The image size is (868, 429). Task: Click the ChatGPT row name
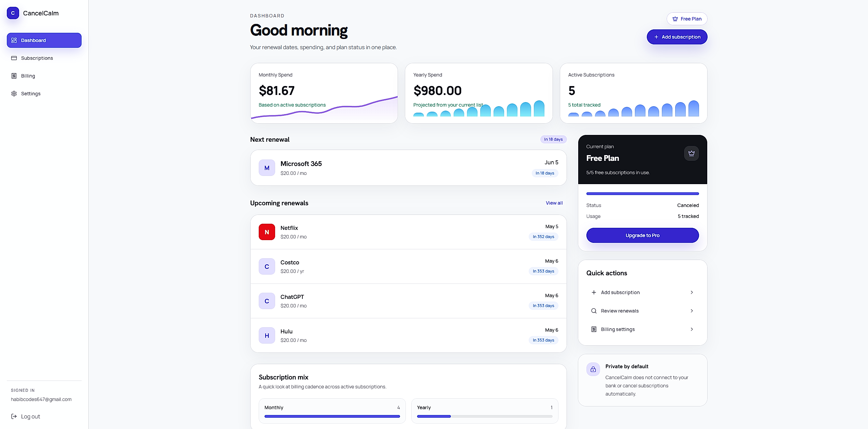292,297
